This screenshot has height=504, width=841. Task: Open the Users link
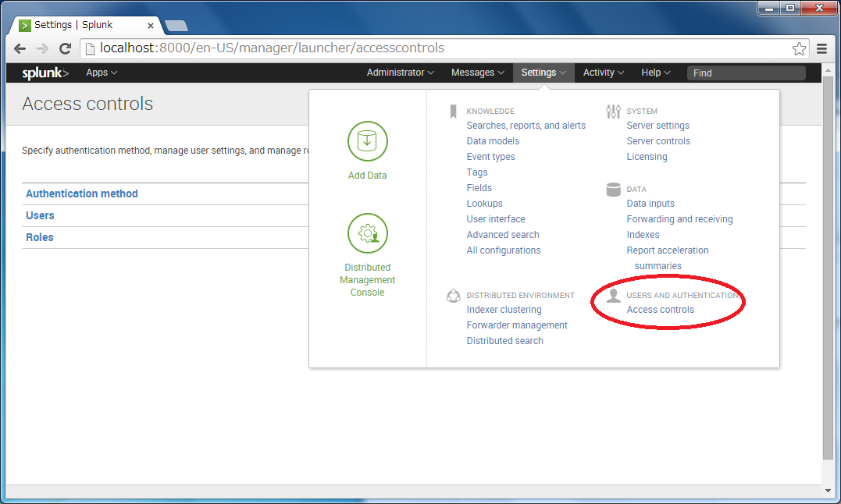40,215
